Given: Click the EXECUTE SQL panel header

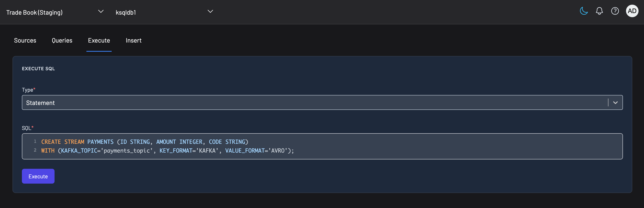Looking at the screenshot, I should tap(38, 68).
